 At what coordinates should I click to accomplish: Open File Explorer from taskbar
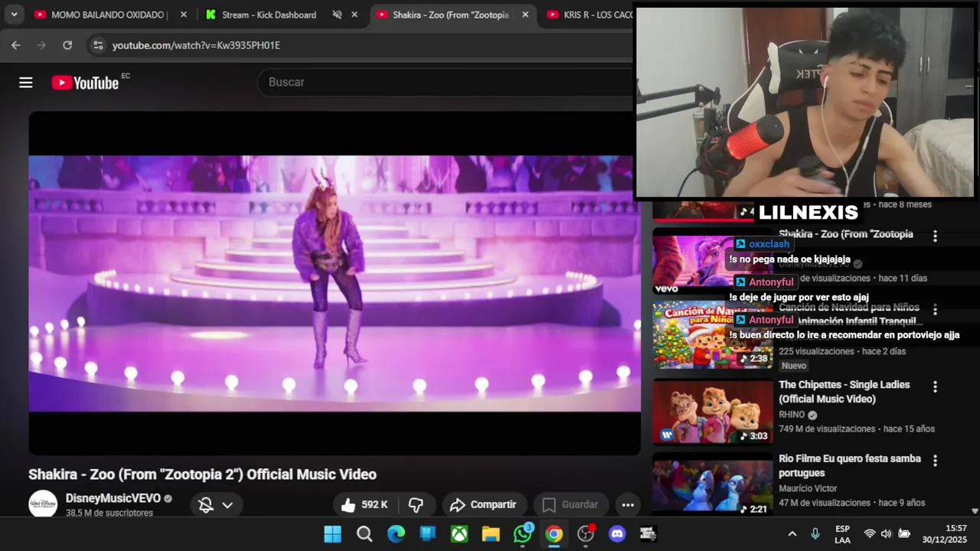491,534
